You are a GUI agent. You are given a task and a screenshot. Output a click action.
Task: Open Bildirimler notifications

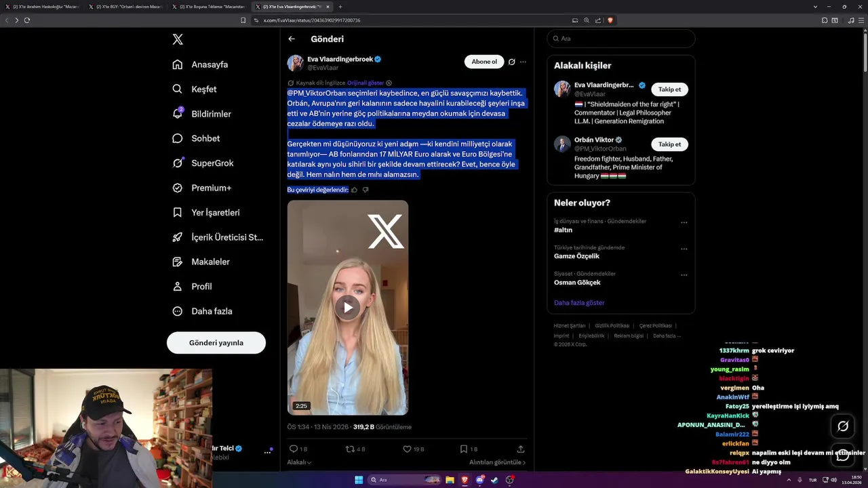tap(202, 114)
